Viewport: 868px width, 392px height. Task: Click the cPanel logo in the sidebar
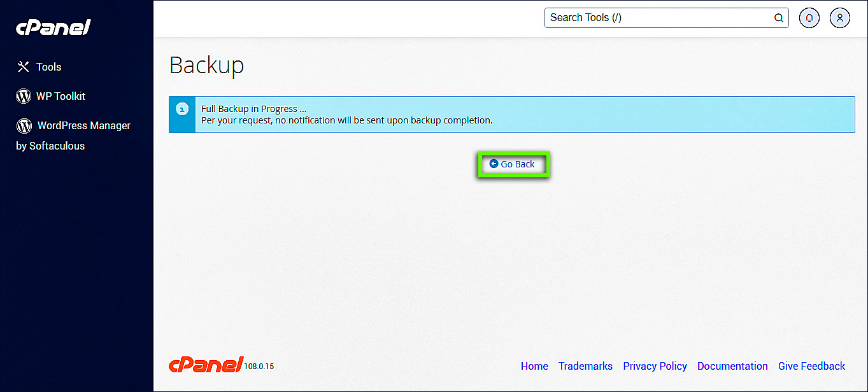click(53, 27)
